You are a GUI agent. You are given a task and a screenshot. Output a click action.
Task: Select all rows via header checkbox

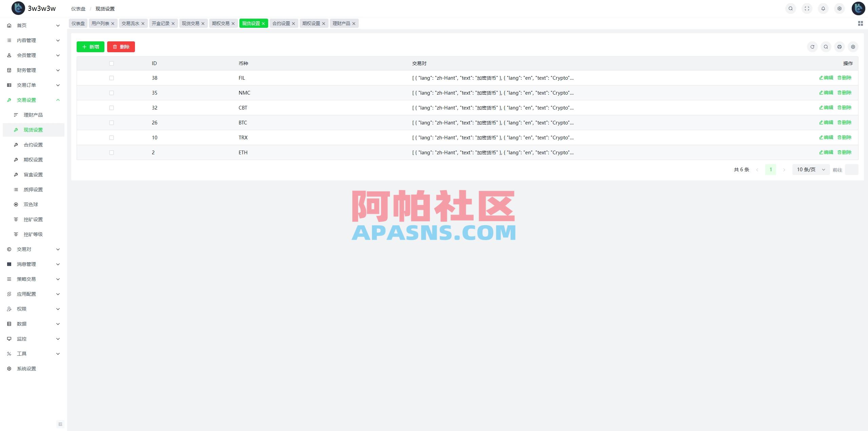[x=112, y=63]
